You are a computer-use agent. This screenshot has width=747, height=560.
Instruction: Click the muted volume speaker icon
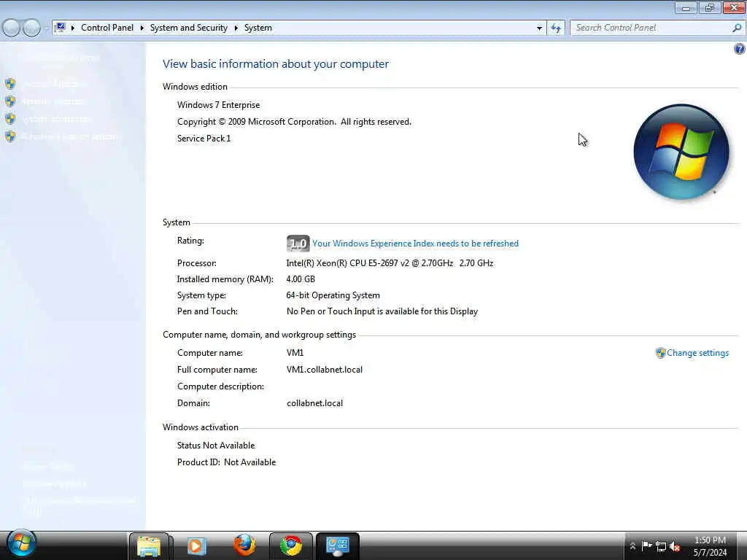pos(675,545)
